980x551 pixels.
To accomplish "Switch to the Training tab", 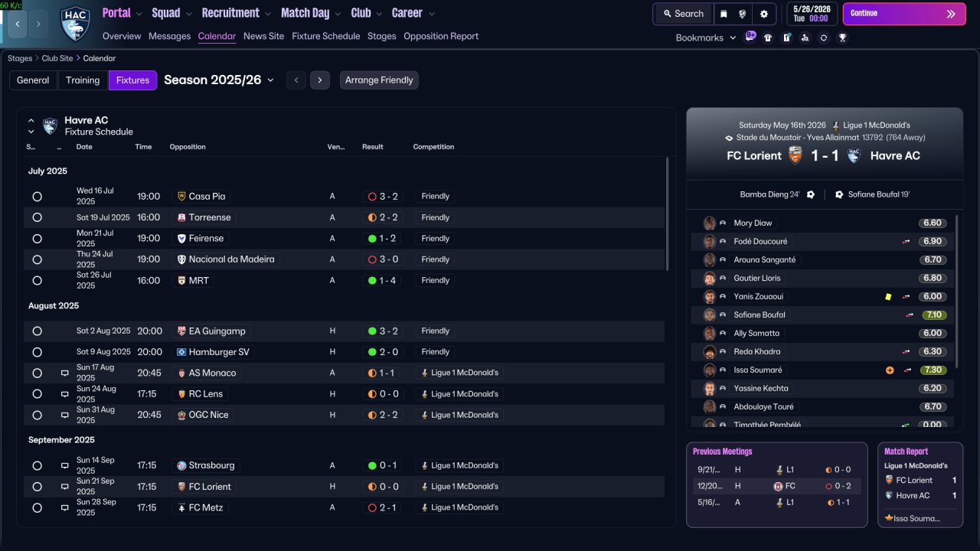I will [x=83, y=80].
